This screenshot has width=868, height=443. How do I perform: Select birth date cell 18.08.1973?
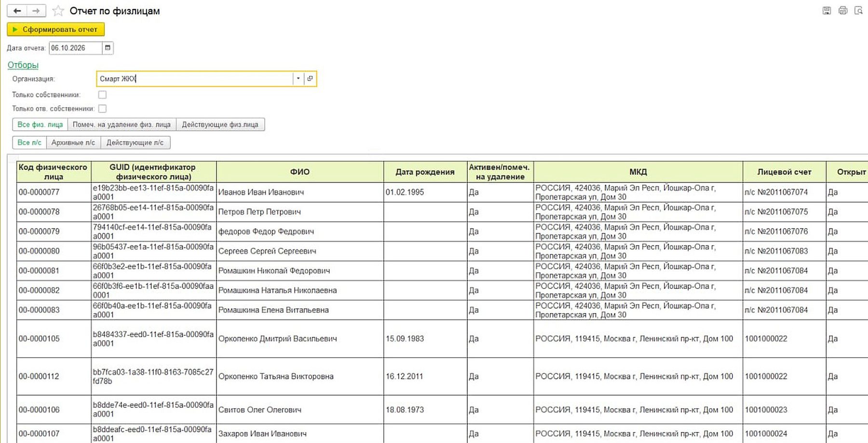(425, 410)
